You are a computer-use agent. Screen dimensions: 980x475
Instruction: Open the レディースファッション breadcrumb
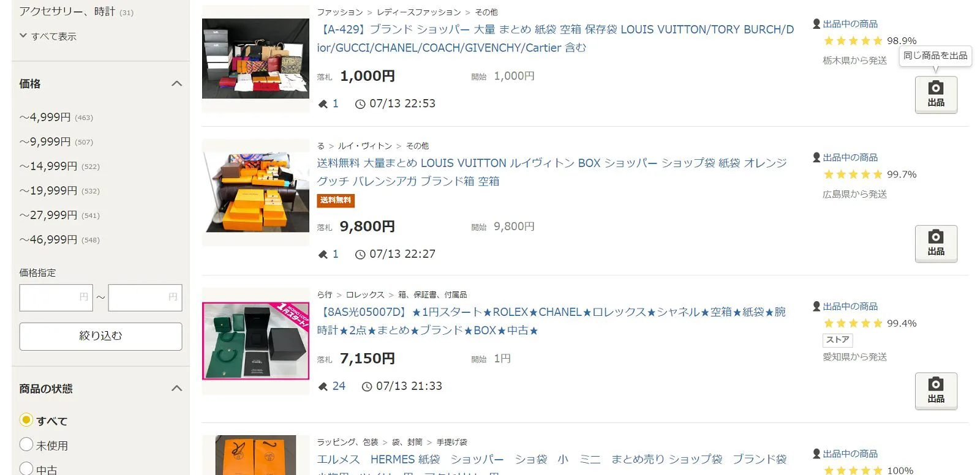click(419, 12)
